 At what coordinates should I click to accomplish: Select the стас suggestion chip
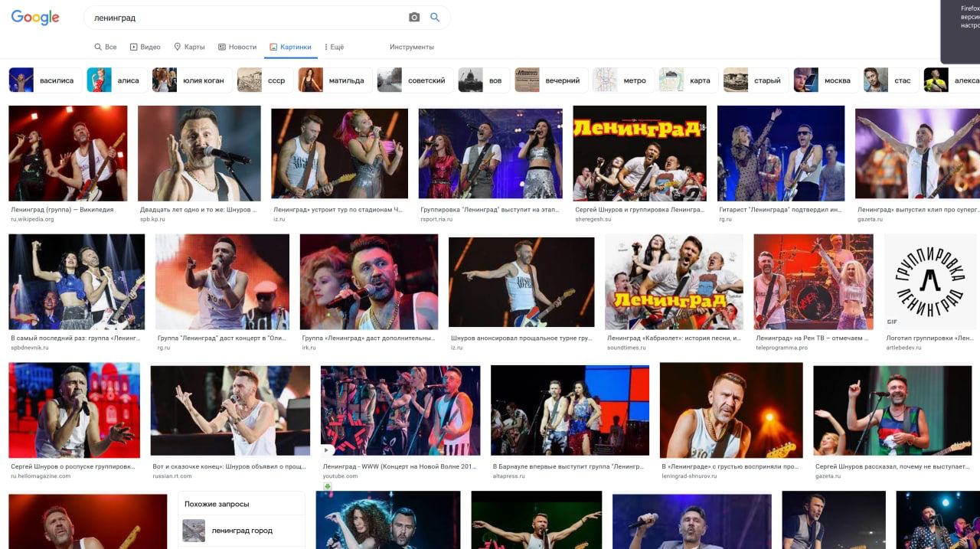click(x=890, y=80)
